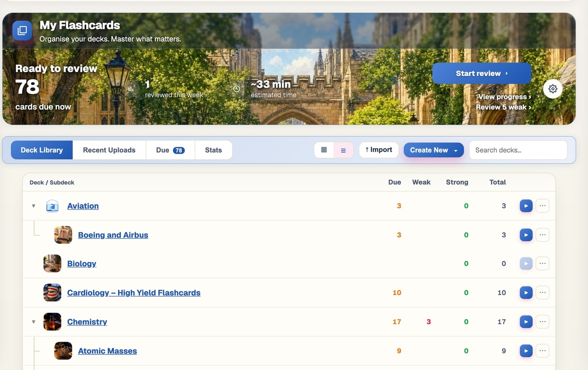Collapse the Chemistry deck tree

tap(33, 322)
